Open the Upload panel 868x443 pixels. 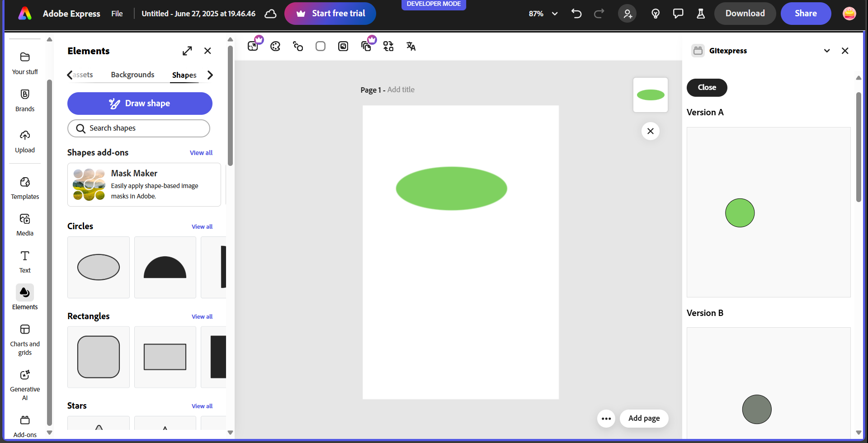click(25, 141)
